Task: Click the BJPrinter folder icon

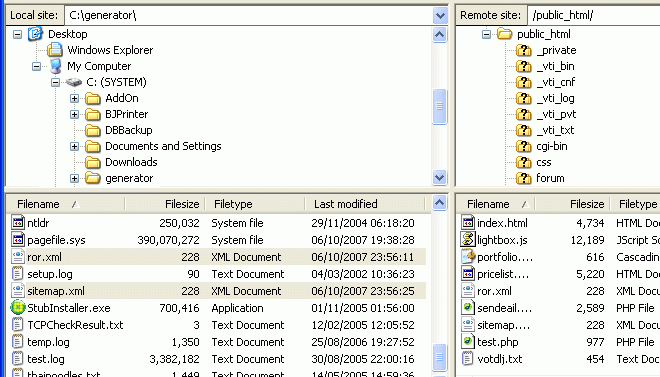Action: pyautogui.click(x=93, y=114)
